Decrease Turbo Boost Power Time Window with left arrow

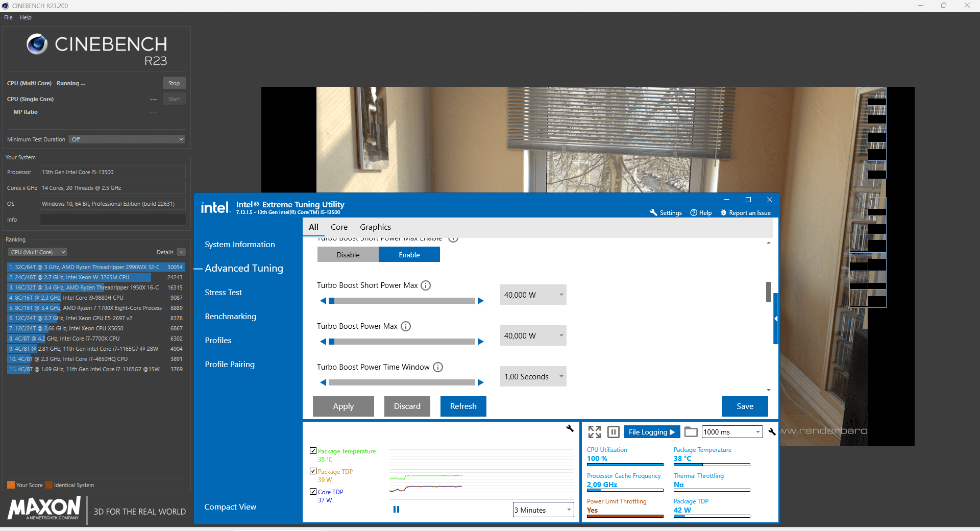323,382
